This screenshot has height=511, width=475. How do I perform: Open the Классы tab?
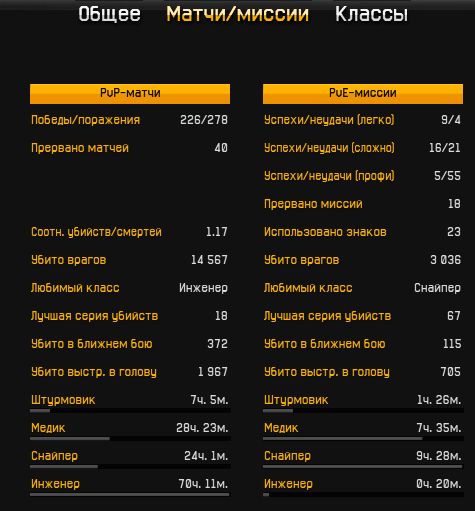(371, 14)
